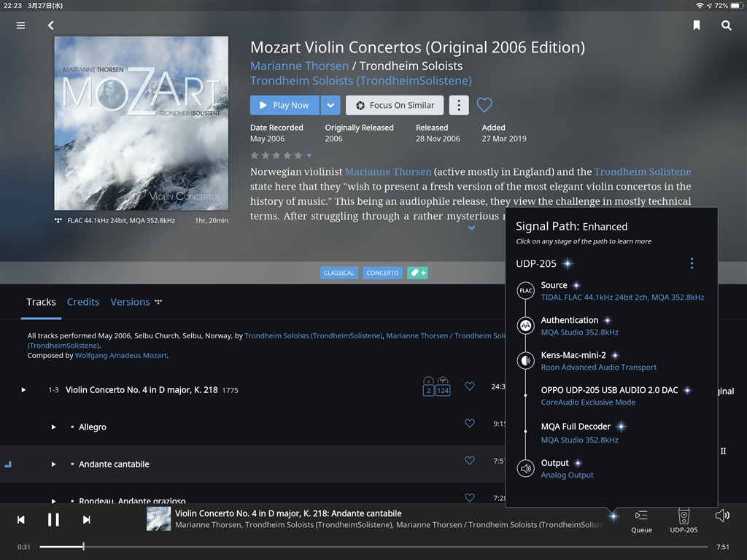
Task: Open Trondheim Solistene link in review text
Action: (642, 172)
